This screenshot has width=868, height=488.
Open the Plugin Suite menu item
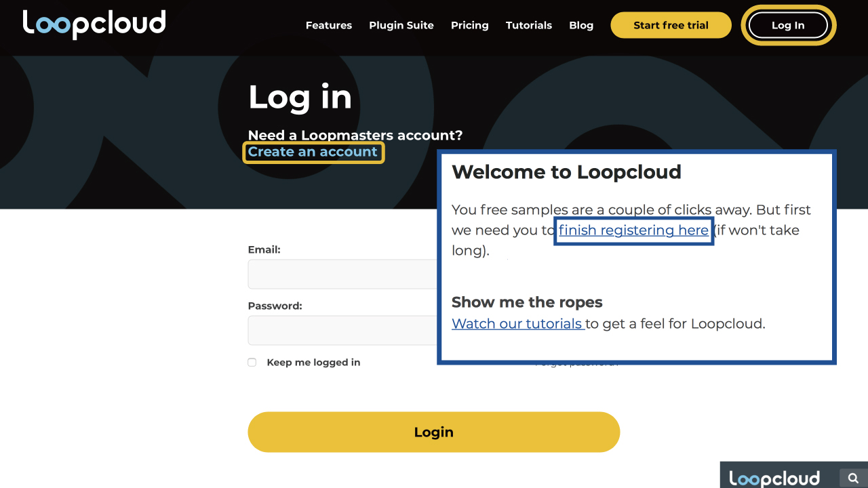click(401, 25)
